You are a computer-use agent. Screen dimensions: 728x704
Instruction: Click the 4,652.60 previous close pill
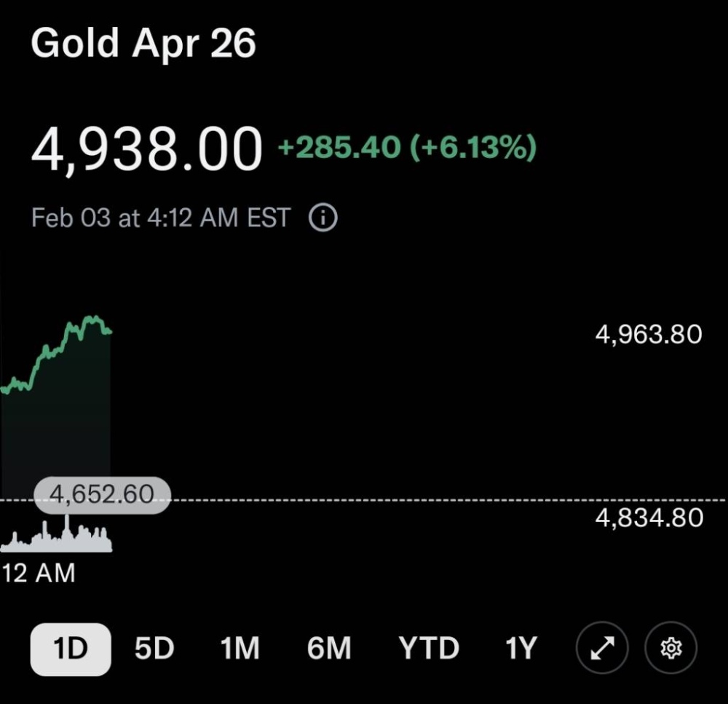(x=101, y=494)
